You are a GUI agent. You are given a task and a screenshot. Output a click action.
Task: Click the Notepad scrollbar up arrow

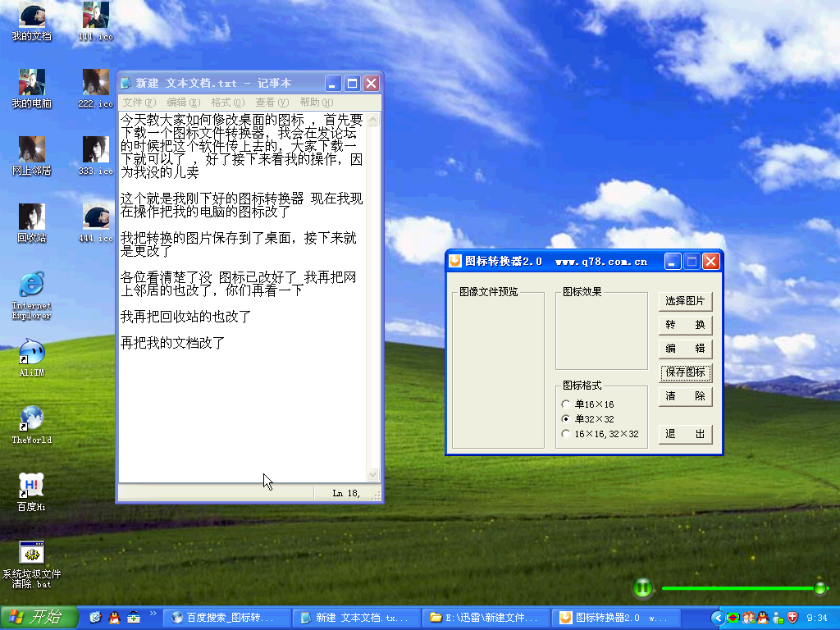(373, 119)
